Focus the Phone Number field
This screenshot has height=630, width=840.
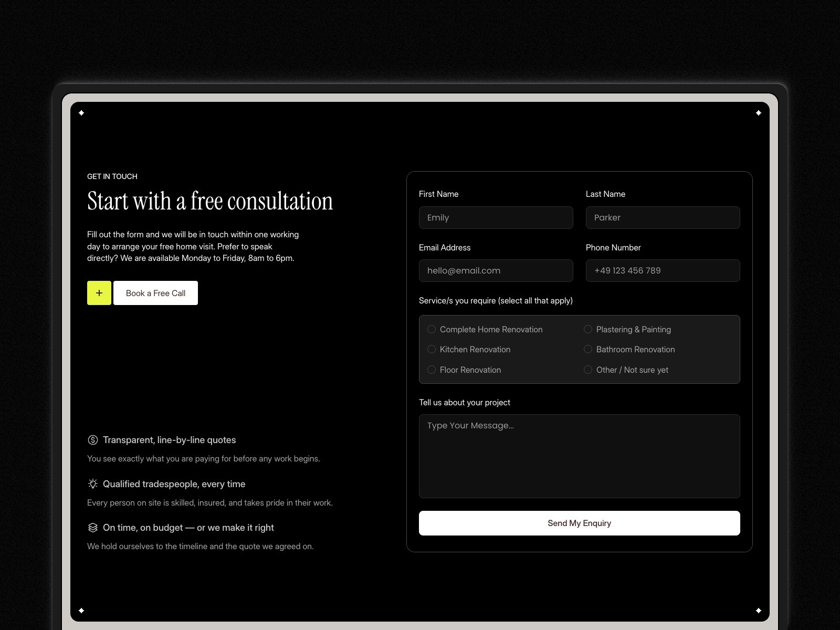coord(663,270)
